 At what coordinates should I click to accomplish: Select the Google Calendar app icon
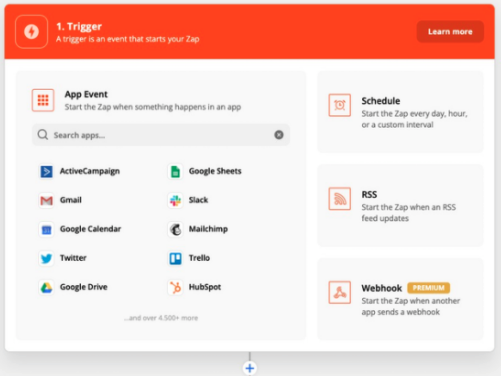click(46, 229)
